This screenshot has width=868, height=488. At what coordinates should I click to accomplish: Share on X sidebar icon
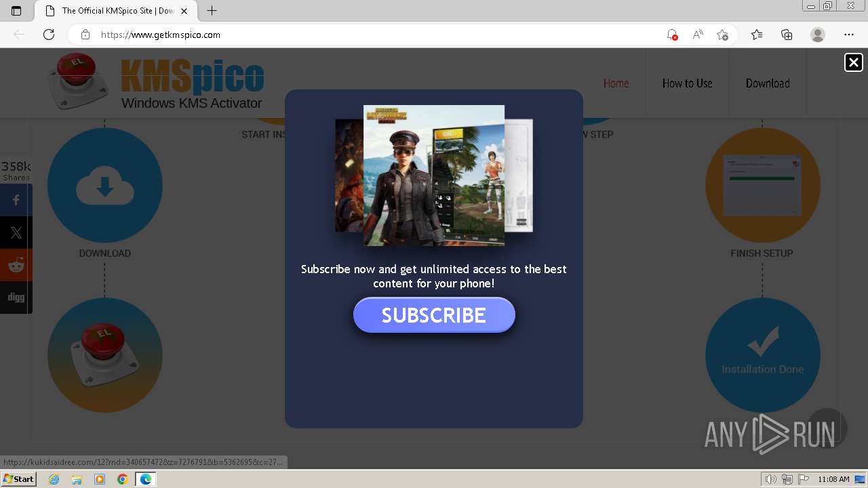[x=16, y=232]
